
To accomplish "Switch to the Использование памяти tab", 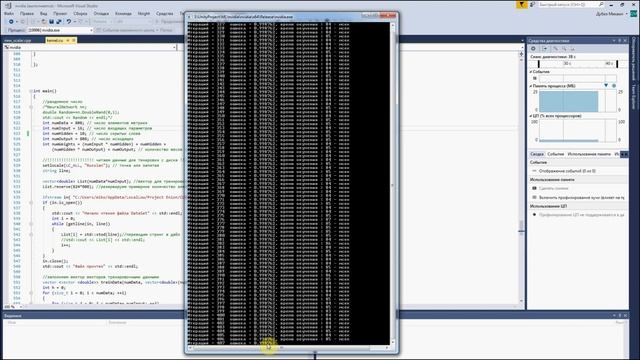I will tap(589, 154).
